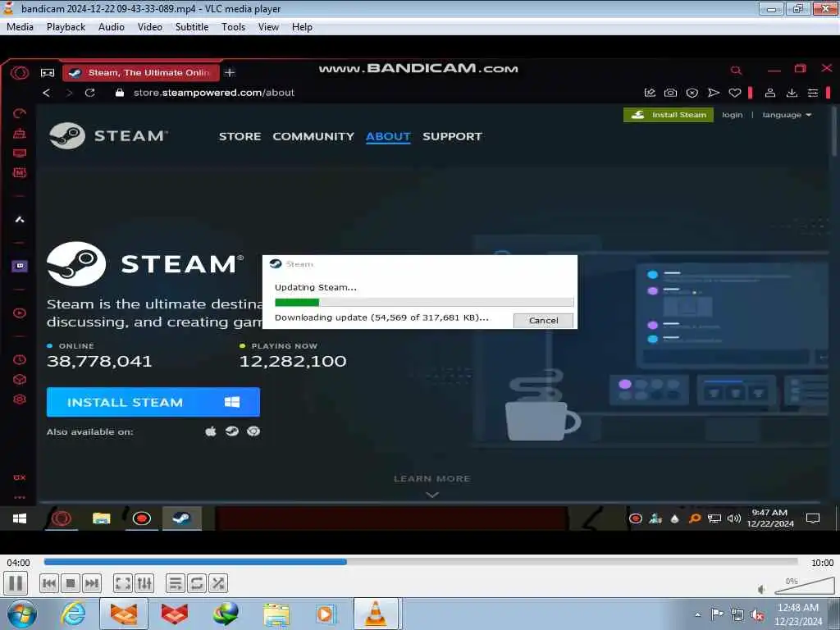Click the blue INSTALL STEAM button
The width and height of the screenshot is (840, 630).
coord(153,402)
